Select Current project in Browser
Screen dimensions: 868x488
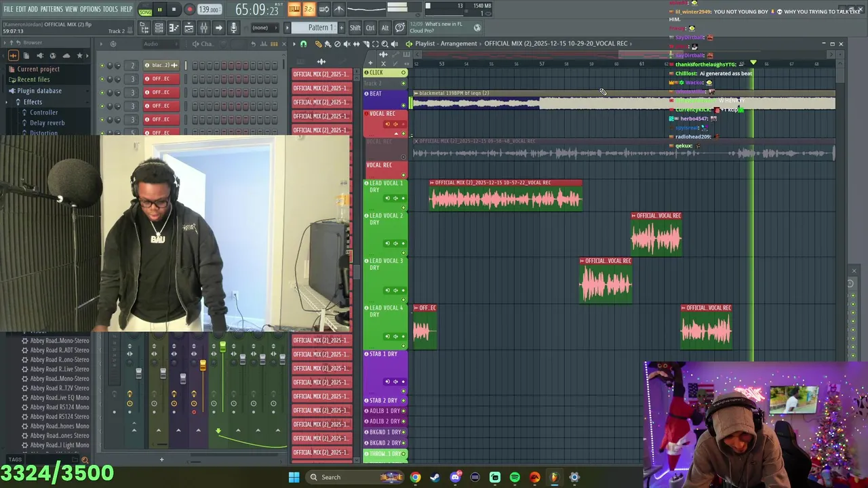(x=38, y=69)
